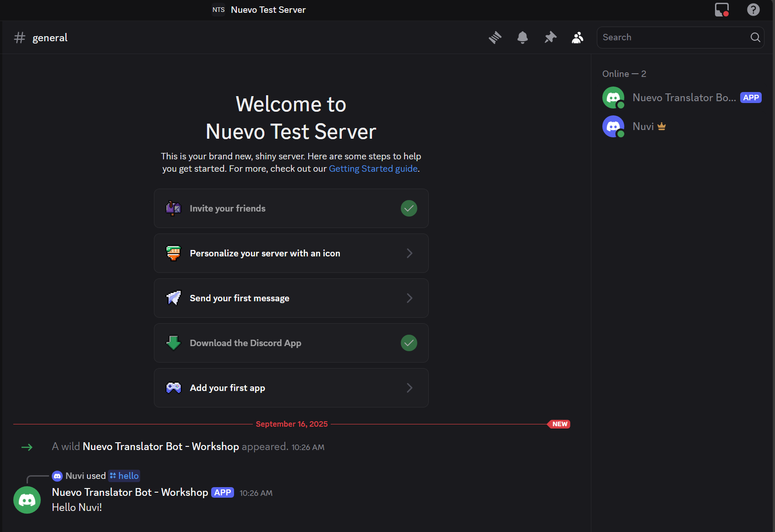Click the 10:26 AM timestamp on bot message
Viewport: 775px width, 532px height.
click(256, 493)
